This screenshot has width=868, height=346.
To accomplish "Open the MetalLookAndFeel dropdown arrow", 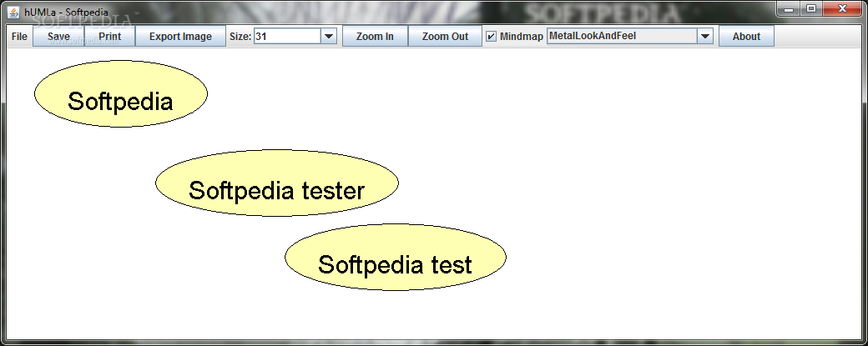I will (x=704, y=37).
